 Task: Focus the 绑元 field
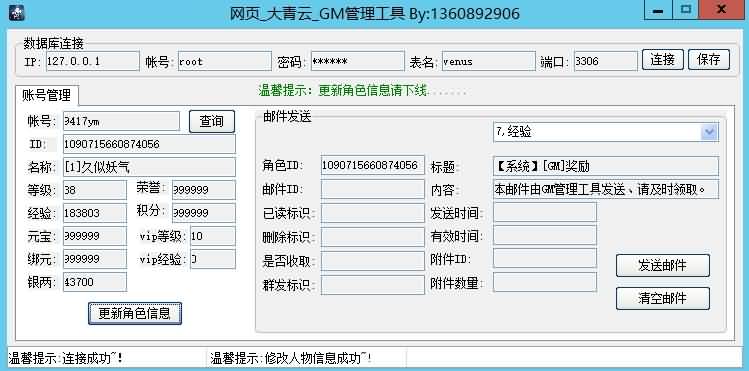point(95,259)
